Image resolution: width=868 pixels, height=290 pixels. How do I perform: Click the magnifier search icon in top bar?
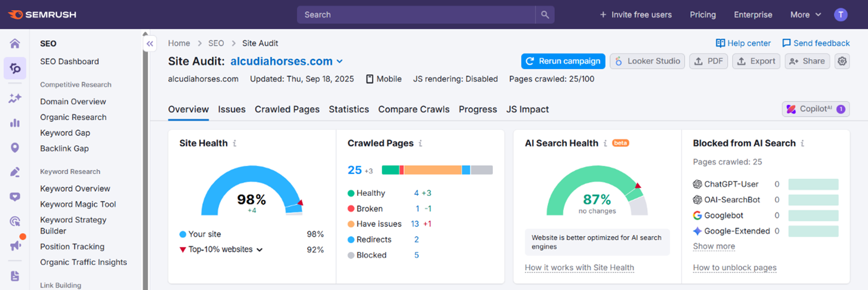(x=544, y=15)
